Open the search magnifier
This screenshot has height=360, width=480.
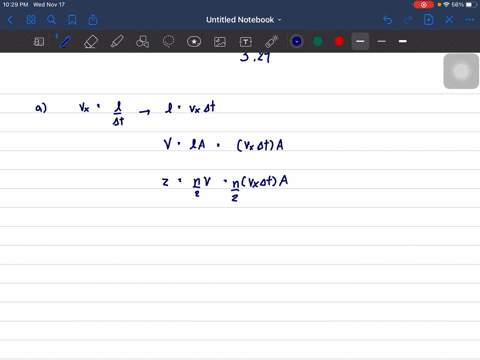51,20
